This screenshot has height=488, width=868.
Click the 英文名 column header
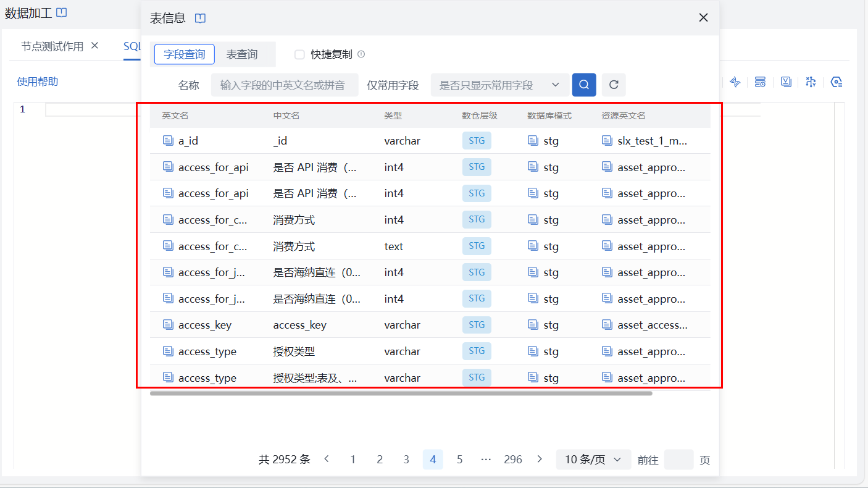coord(175,116)
